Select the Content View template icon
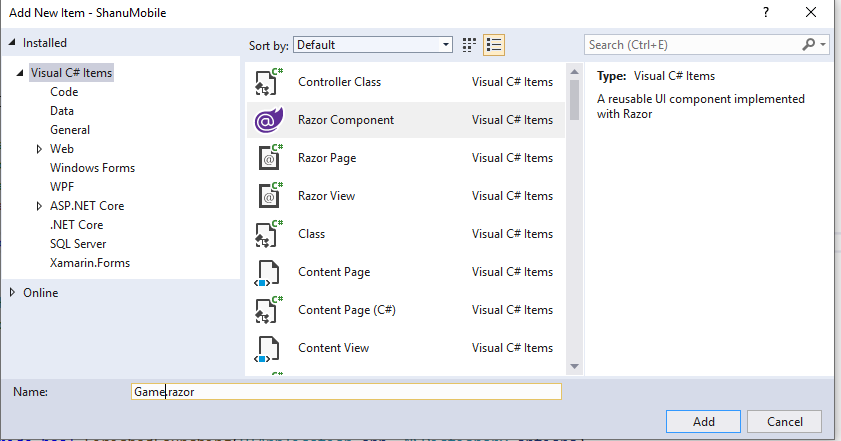This screenshot has height=441, width=841. (267, 349)
